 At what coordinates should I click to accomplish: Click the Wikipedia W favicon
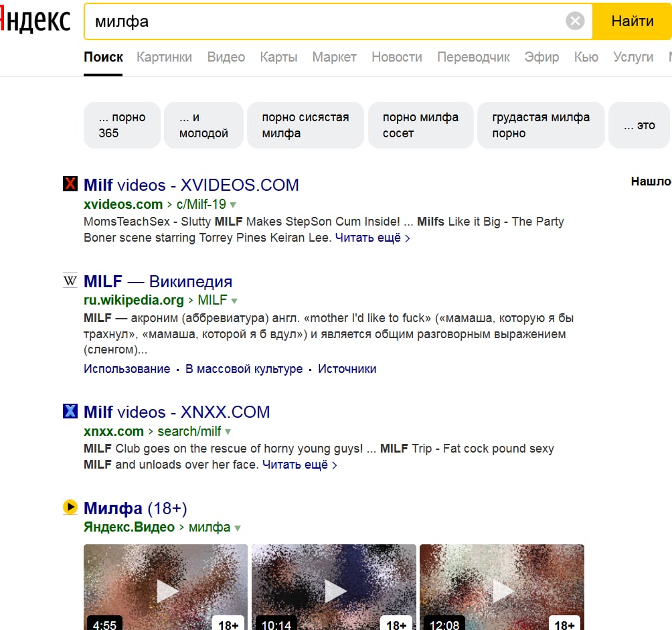[70, 281]
